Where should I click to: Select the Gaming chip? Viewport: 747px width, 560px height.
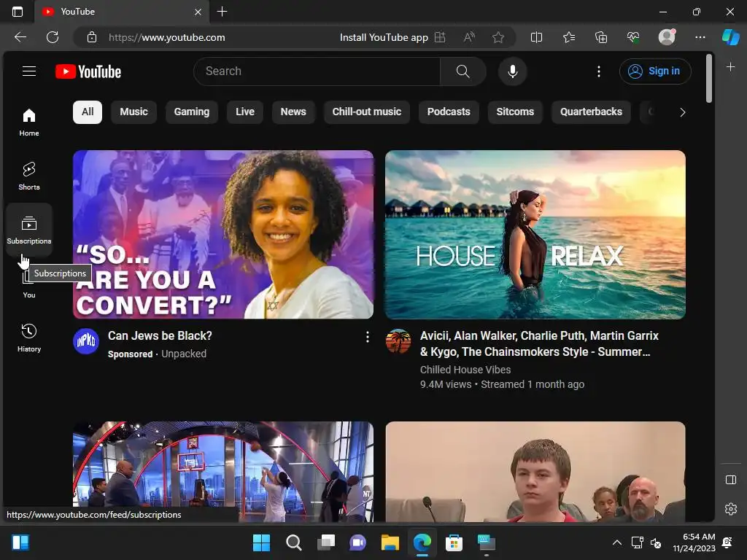192,112
